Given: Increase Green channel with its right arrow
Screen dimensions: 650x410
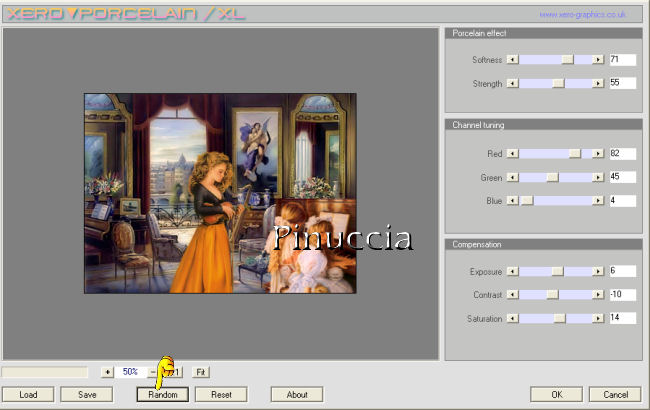Looking at the screenshot, I should coord(598,177).
